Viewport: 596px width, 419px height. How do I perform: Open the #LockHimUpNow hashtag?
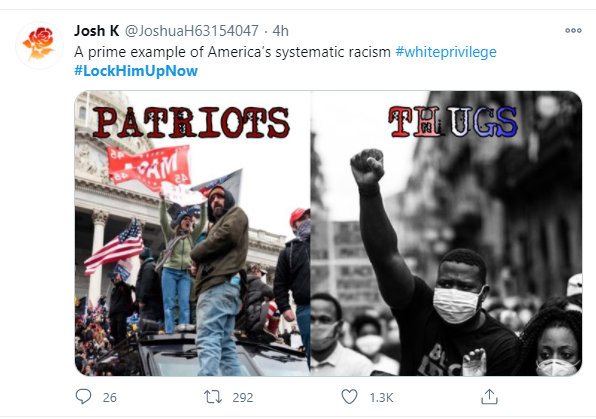pos(136,71)
